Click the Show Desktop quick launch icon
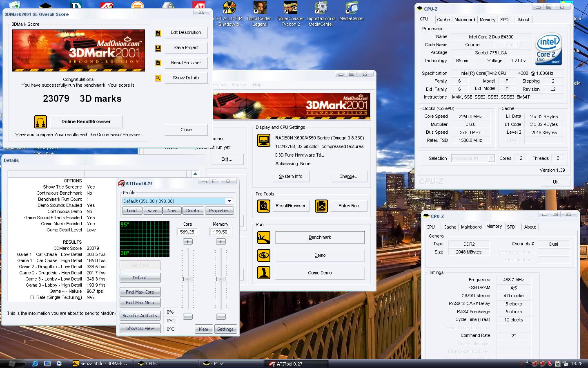 (x=47, y=363)
